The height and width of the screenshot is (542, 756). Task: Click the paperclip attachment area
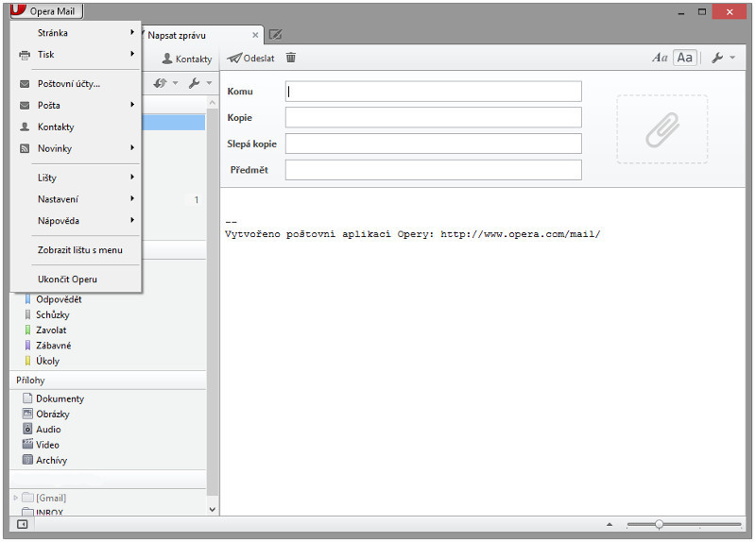(662, 129)
